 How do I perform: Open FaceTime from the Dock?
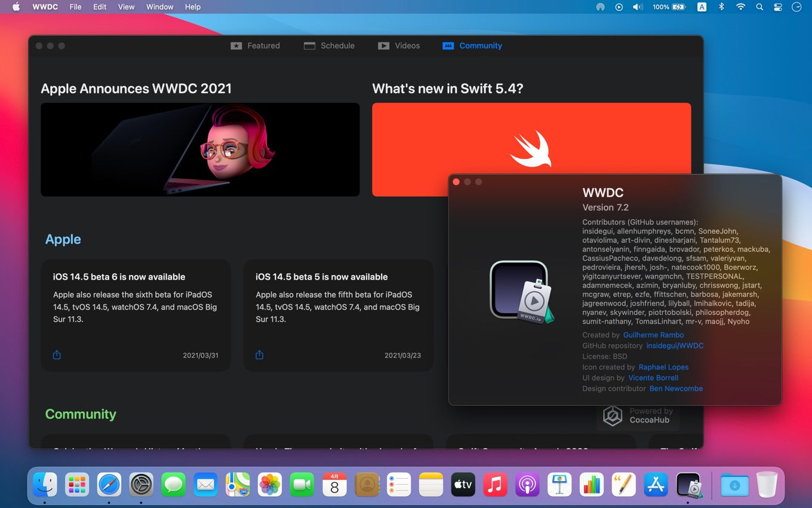(302, 484)
